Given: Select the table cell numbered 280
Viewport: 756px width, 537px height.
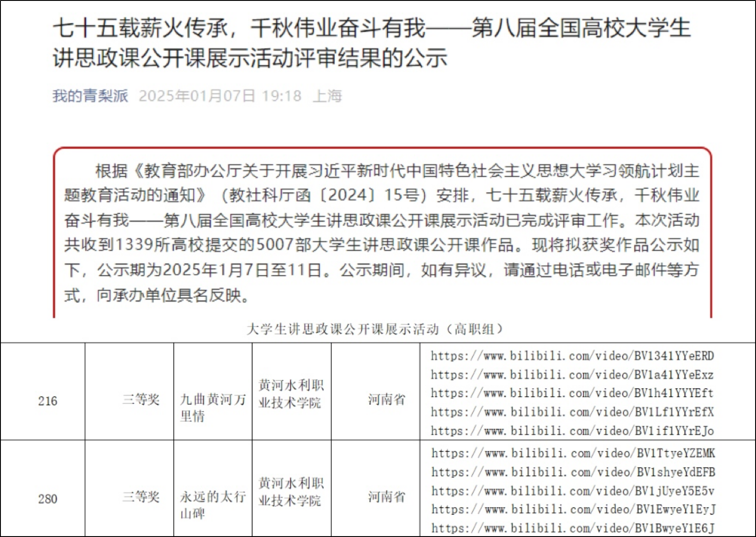Looking at the screenshot, I should pos(48,499).
